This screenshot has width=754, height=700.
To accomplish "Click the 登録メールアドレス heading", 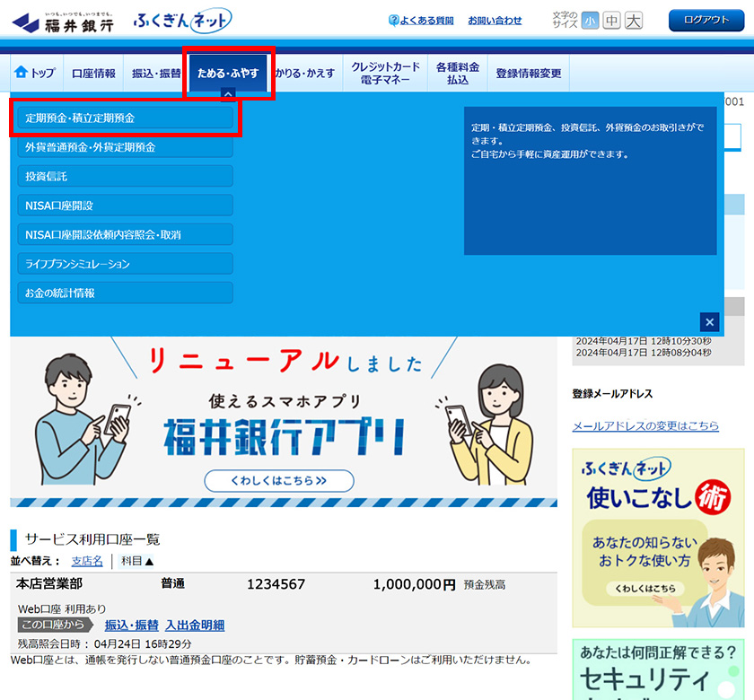I will (x=612, y=394).
